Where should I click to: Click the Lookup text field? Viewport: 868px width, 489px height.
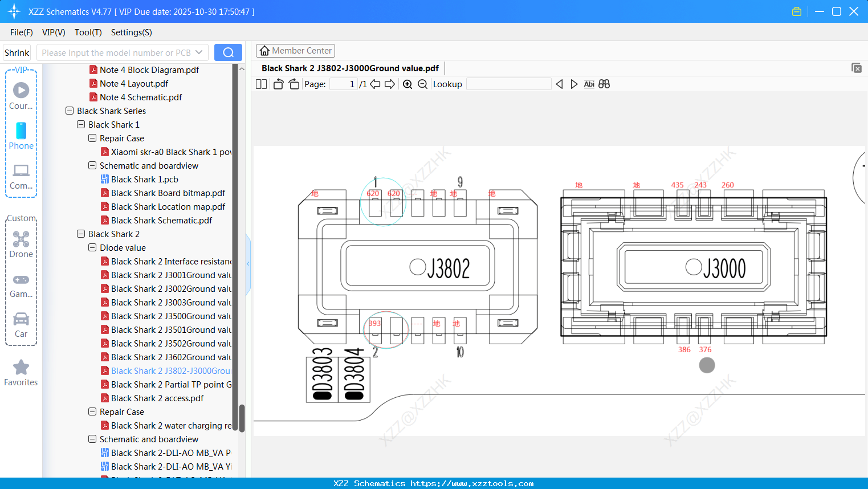pos(508,84)
